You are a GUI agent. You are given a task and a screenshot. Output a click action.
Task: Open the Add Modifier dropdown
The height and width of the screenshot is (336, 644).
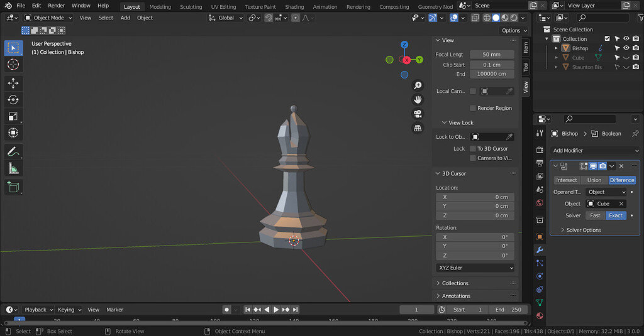pyautogui.click(x=595, y=151)
